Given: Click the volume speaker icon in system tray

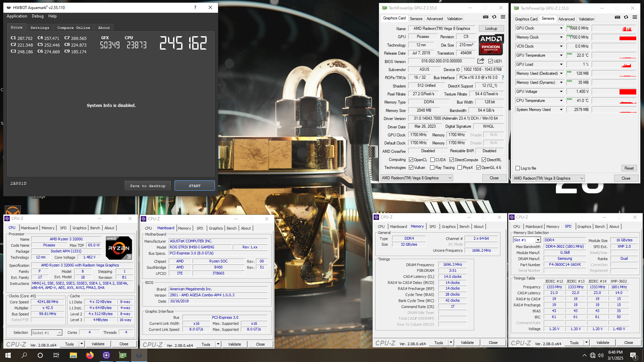Looking at the screenshot, I should pos(601,355).
